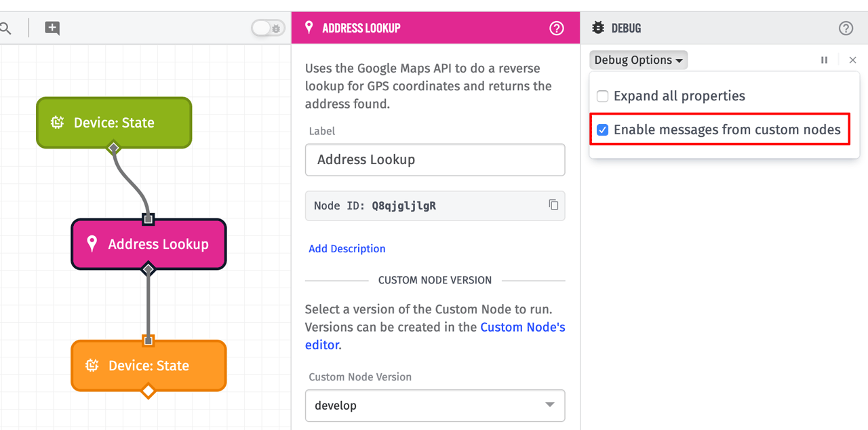Uncheck Enable messages from custom nodes
Screen dimensions: 868x430
[x=602, y=129]
